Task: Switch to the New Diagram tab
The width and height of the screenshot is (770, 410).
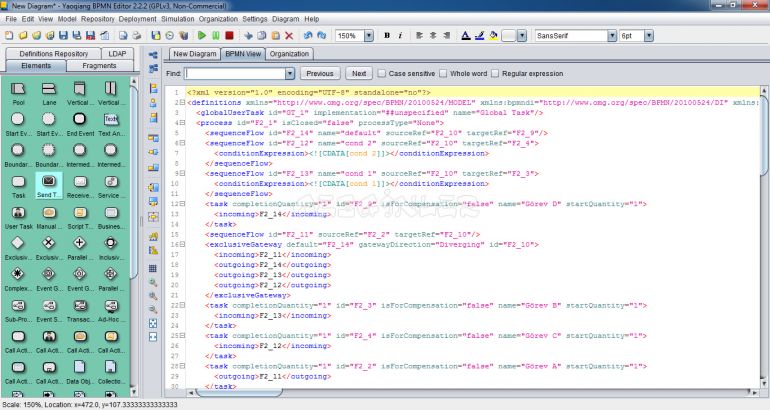Action: (x=194, y=54)
